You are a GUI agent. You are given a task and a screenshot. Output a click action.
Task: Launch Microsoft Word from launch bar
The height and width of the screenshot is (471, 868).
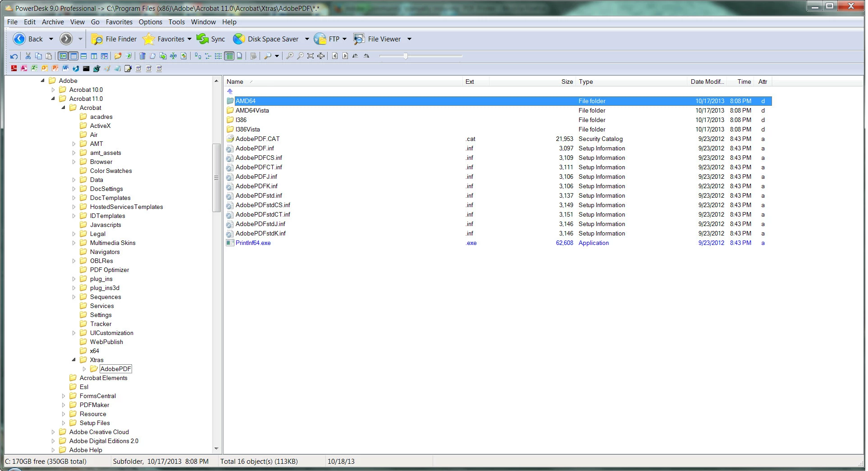(x=65, y=68)
